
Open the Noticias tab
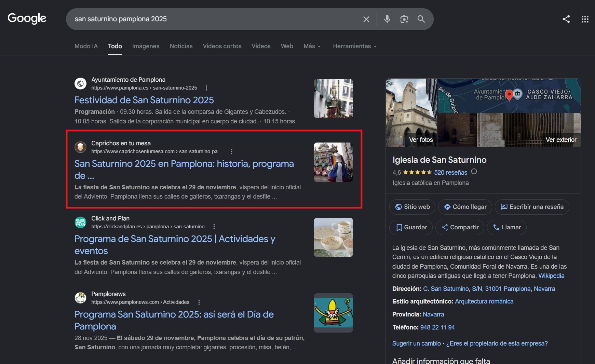tap(181, 46)
